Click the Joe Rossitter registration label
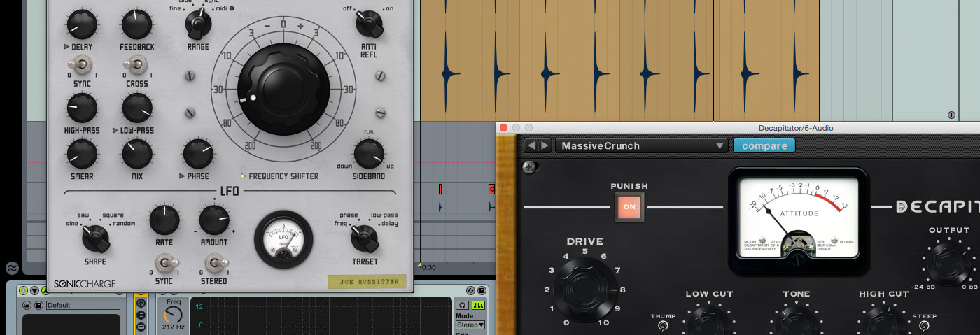Screen dimensions: 980x335 (367, 281)
